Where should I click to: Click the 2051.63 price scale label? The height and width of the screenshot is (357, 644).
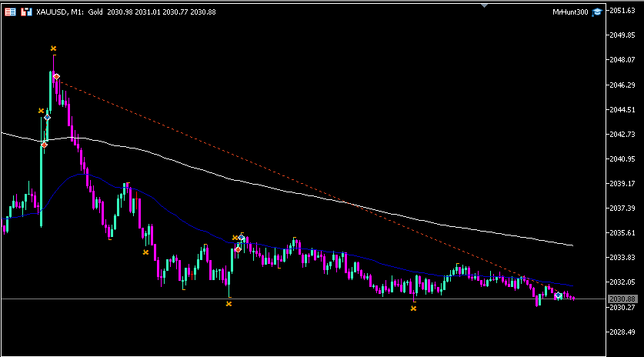622,11
